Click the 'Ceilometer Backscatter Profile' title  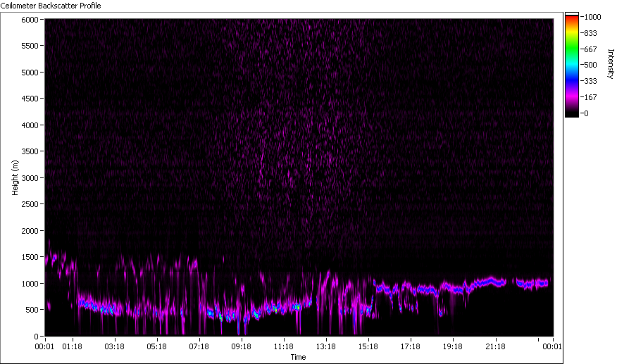coord(51,6)
